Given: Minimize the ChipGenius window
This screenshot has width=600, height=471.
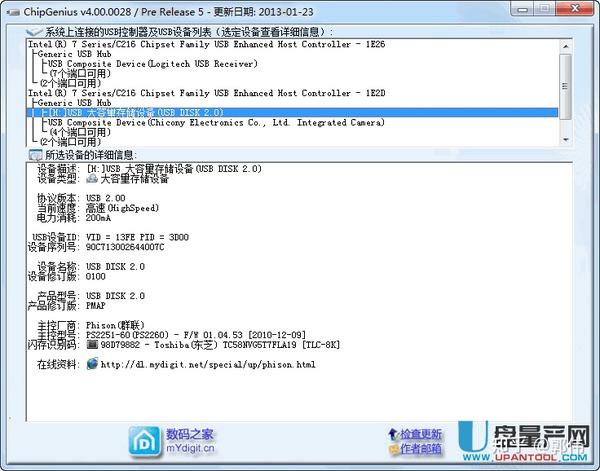Looking at the screenshot, I should 522,9.
